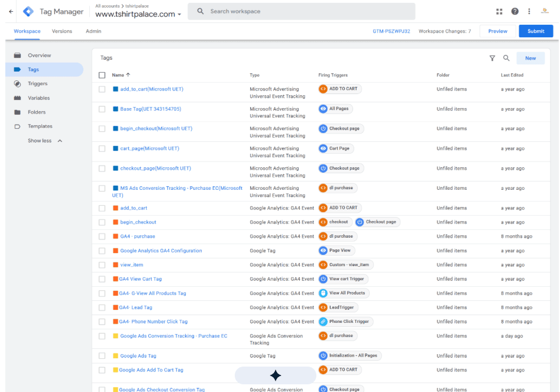Sort tags by Name column arrow

(128, 75)
